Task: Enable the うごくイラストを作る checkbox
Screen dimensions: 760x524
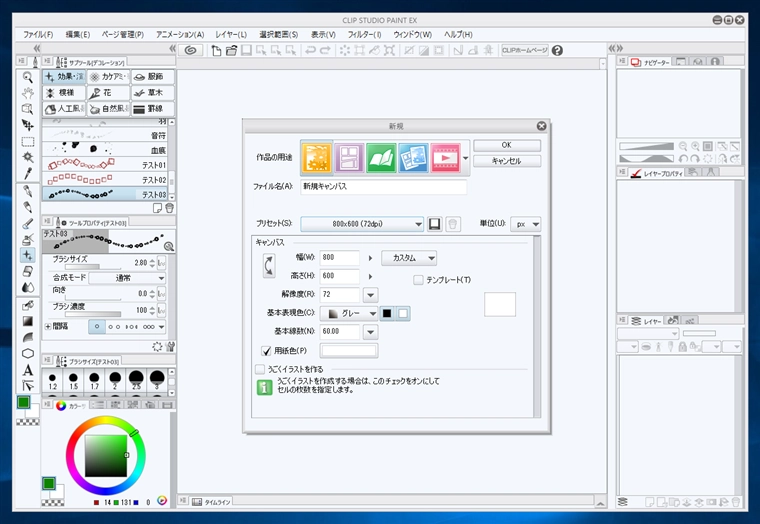Action: click(260, 369)
